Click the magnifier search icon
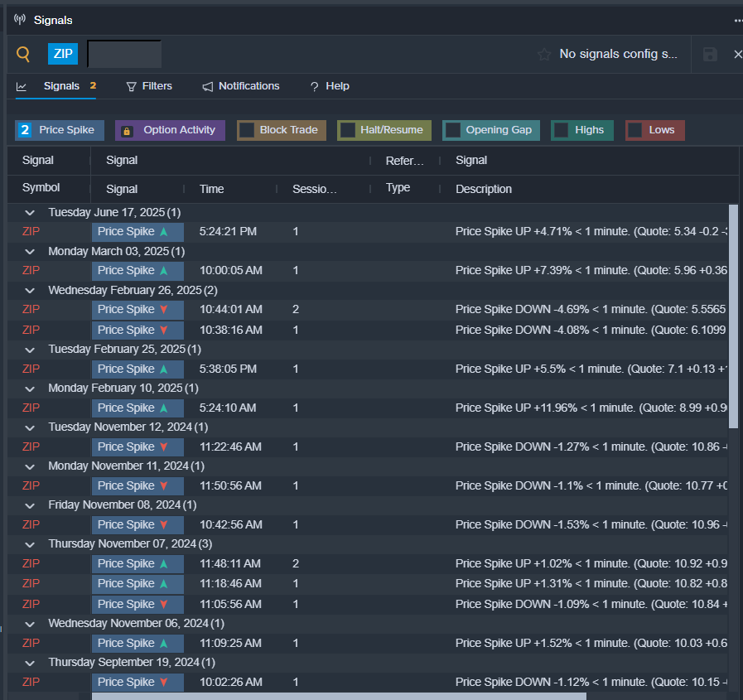Screen dimensions: 743x700 [23, 54]
